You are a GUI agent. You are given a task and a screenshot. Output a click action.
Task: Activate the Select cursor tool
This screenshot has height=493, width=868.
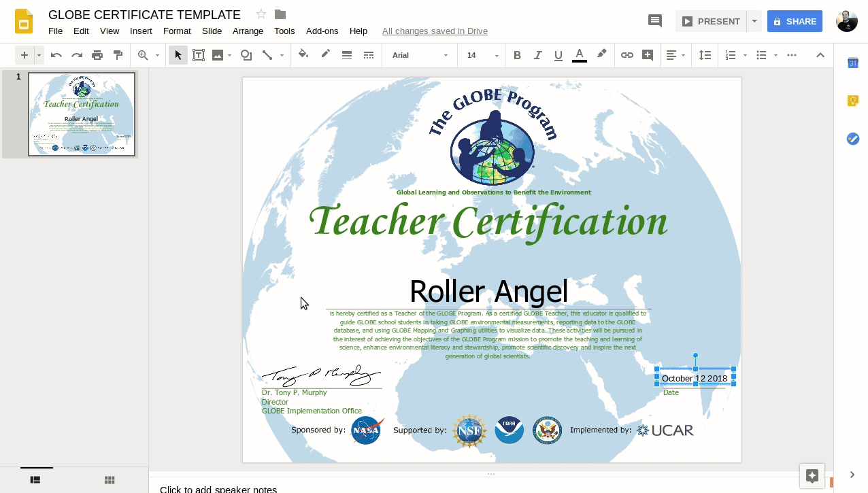178,55
